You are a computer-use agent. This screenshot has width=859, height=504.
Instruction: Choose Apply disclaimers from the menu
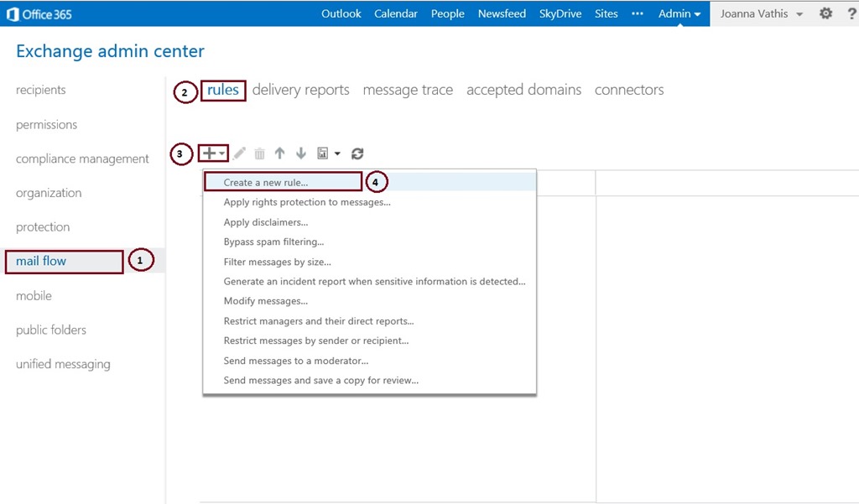(x=266, y=222)
